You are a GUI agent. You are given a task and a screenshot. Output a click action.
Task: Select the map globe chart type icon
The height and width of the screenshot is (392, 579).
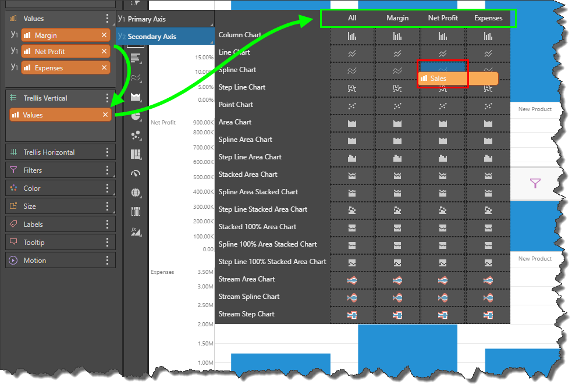tap(136, 193)
